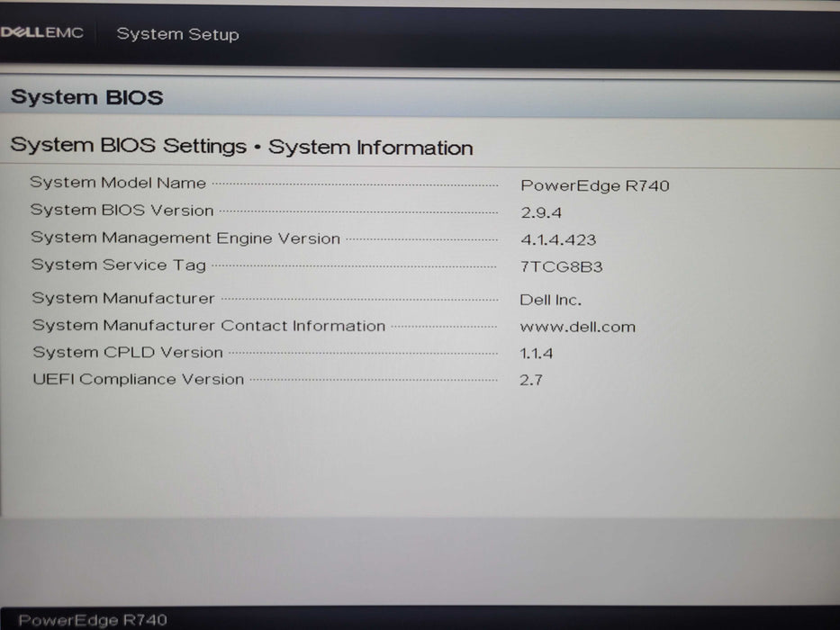Click the value 4.1.4.423
The height and width of the screenshot is (630, 840).
[558, 239]
